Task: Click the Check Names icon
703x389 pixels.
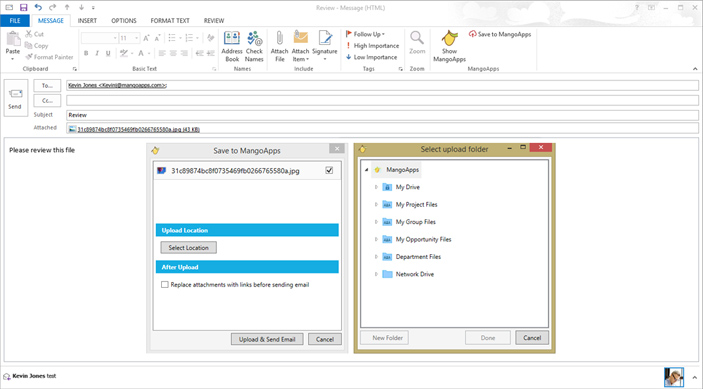Action: [254, 38]
